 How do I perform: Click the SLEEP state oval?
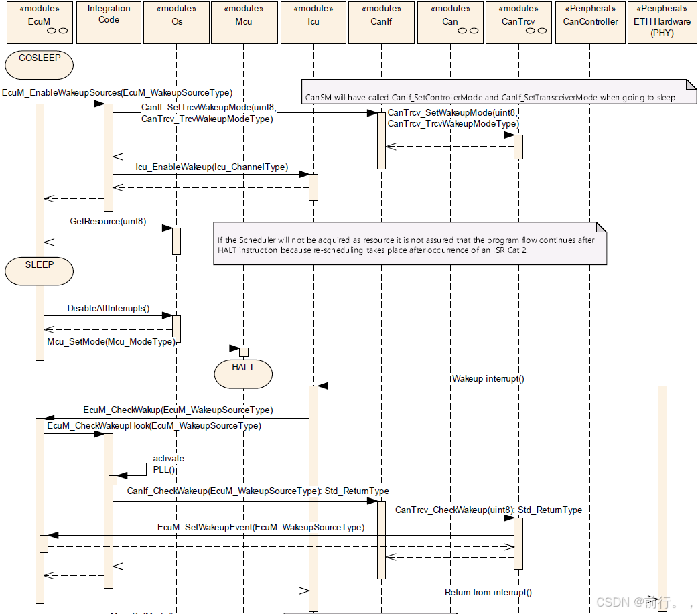40,271
